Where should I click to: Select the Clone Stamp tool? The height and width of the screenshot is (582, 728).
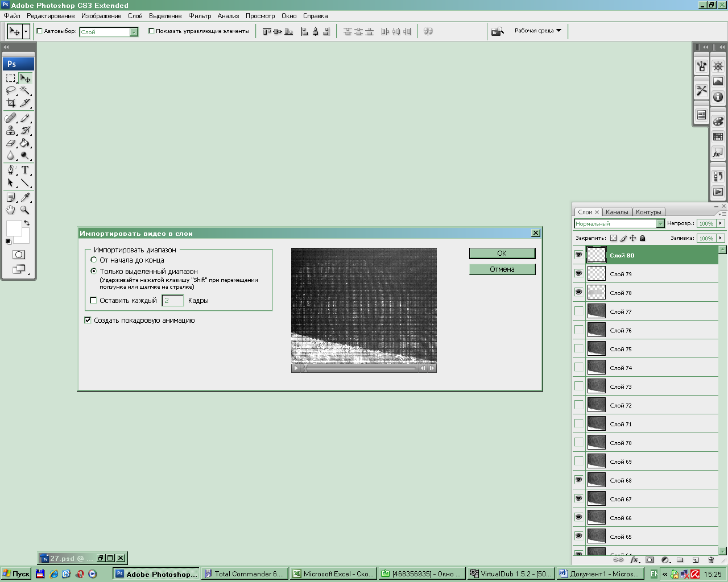pyautogui.click(x=11, y=131)
